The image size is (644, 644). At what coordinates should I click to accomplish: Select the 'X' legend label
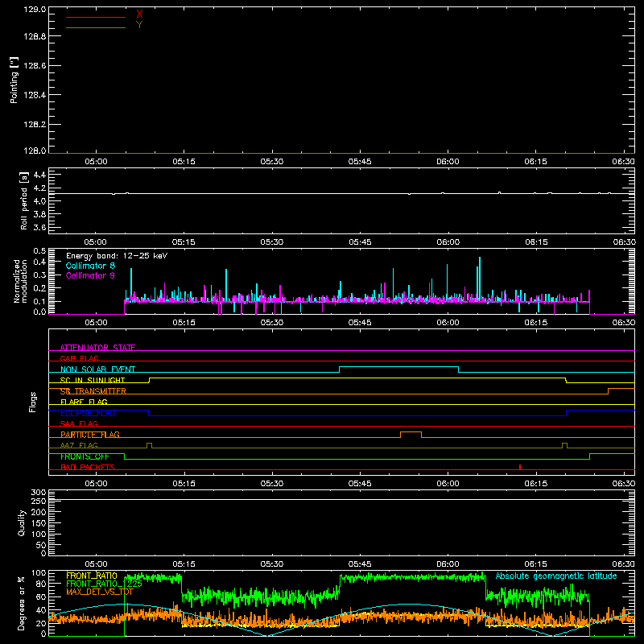(x=139, y=14)
